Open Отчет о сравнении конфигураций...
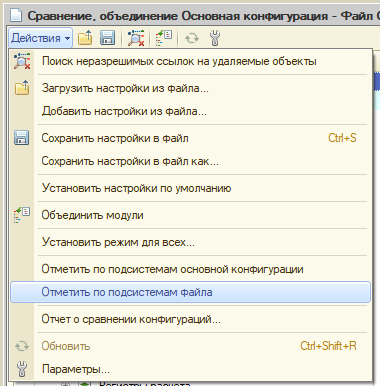The height and width of the screenshot is (386, 380). [x=191, y=319]
